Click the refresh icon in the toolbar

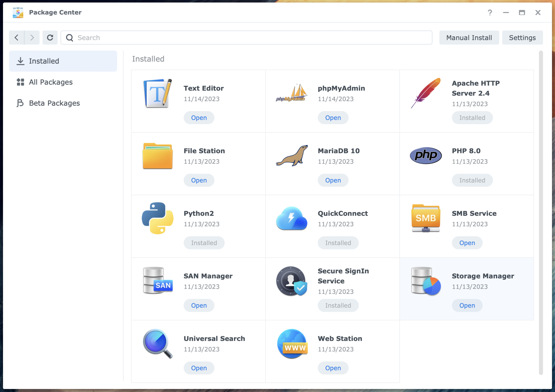point(50,37)
